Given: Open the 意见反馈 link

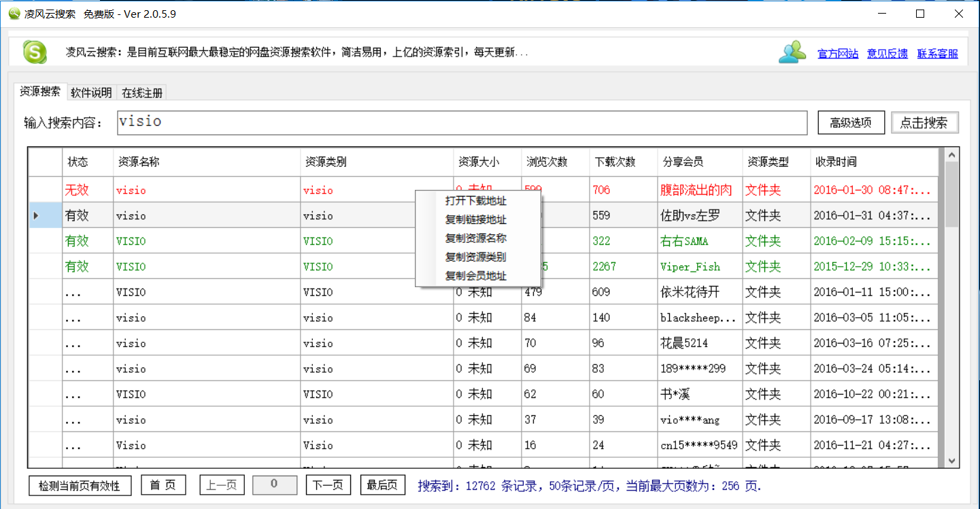Looking at the screenshot, I should (888, 54).
